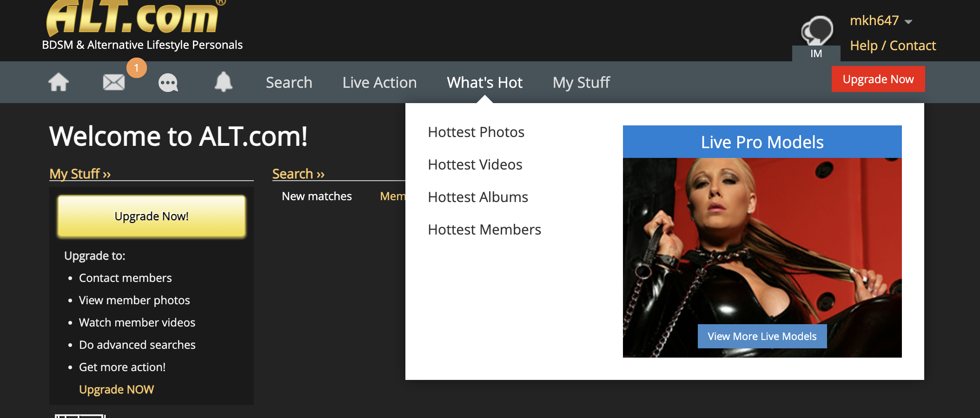Select Hottest Photos from the menu

point(476,132)
